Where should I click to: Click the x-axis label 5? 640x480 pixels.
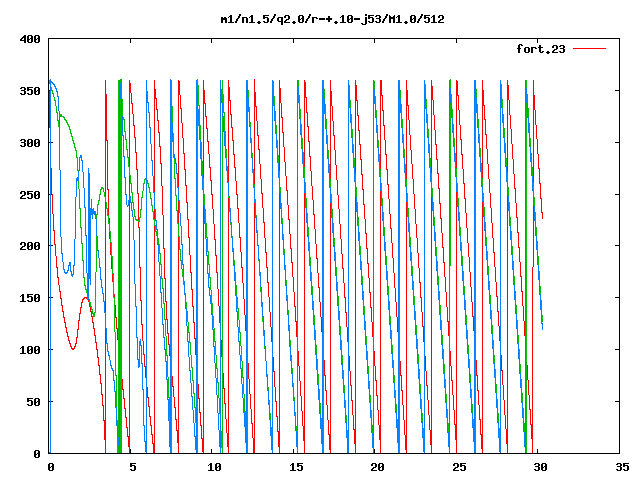click(x=133, y=467)
